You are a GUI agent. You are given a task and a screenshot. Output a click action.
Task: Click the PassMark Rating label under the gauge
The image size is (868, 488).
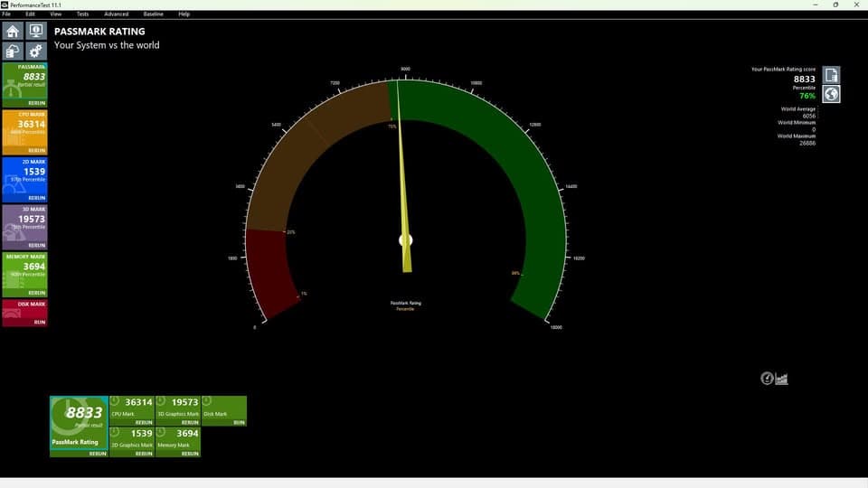pos(406,303)
